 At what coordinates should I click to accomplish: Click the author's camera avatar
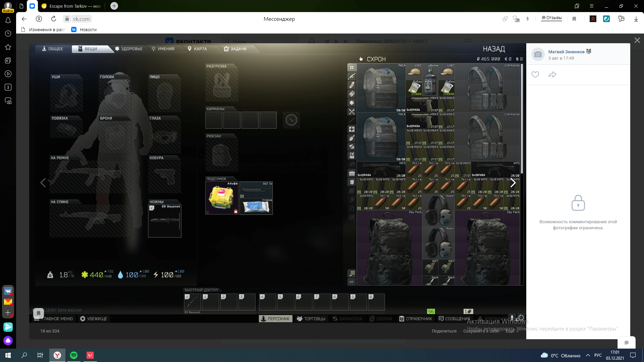pos(538,54)
